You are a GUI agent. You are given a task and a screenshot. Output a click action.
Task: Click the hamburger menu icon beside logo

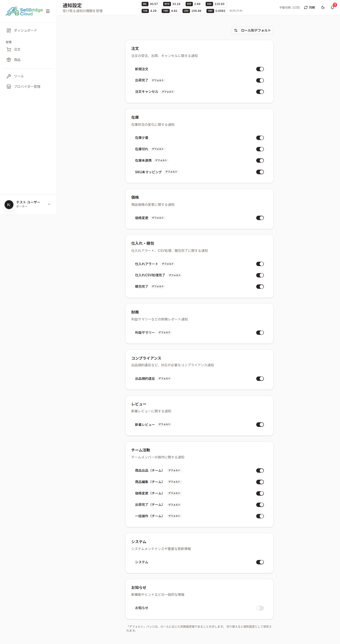pos(48,11)
